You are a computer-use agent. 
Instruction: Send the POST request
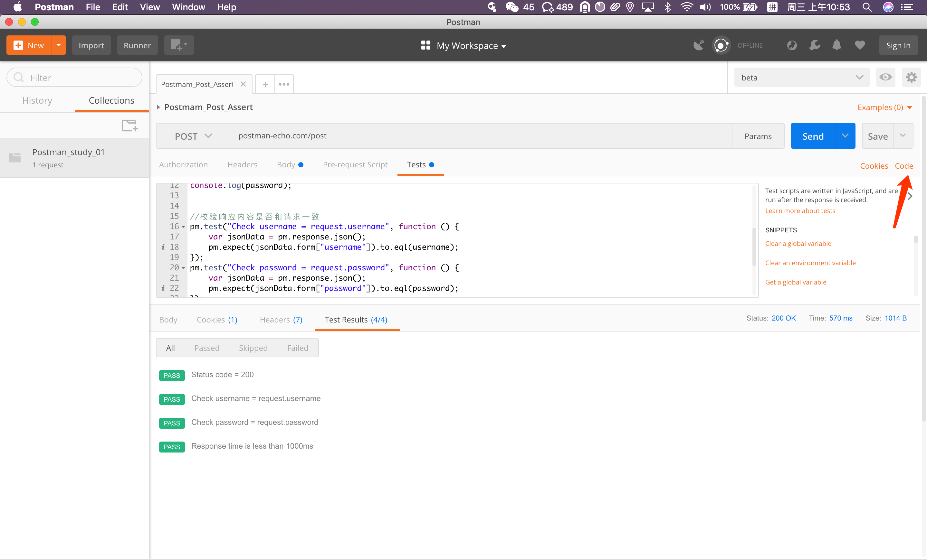coord(813,136)
